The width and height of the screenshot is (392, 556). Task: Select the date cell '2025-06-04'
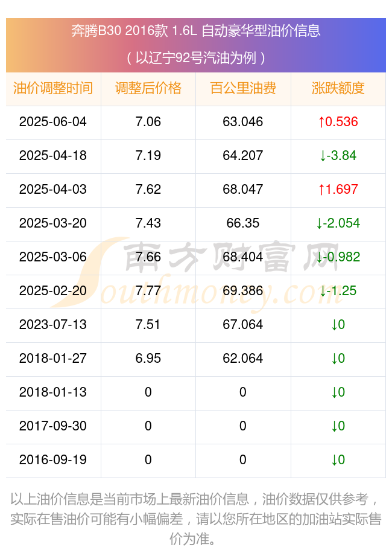pyautogui.click(x=53, y=122)
